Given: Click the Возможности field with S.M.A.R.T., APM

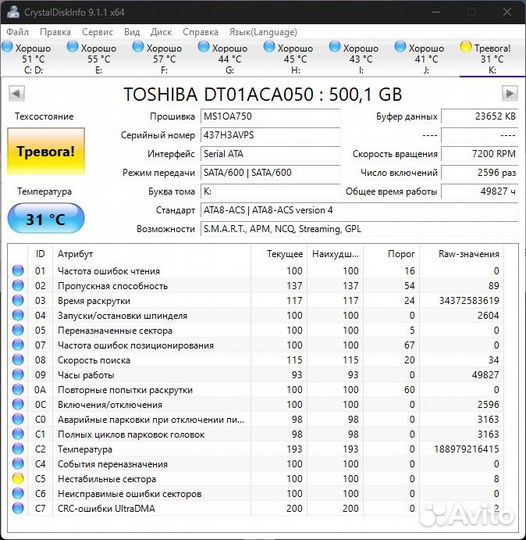Looking at the screenshot, I should (359, 229).
